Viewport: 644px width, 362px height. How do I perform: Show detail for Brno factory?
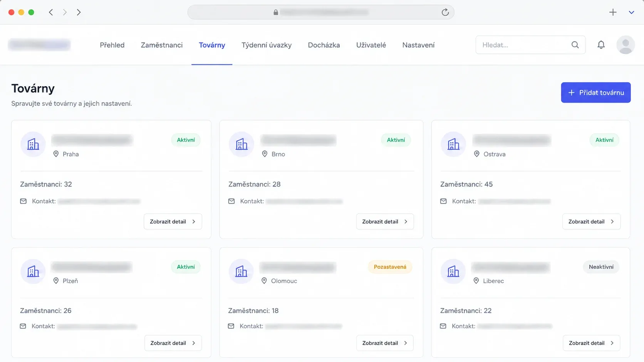(385, 222)
